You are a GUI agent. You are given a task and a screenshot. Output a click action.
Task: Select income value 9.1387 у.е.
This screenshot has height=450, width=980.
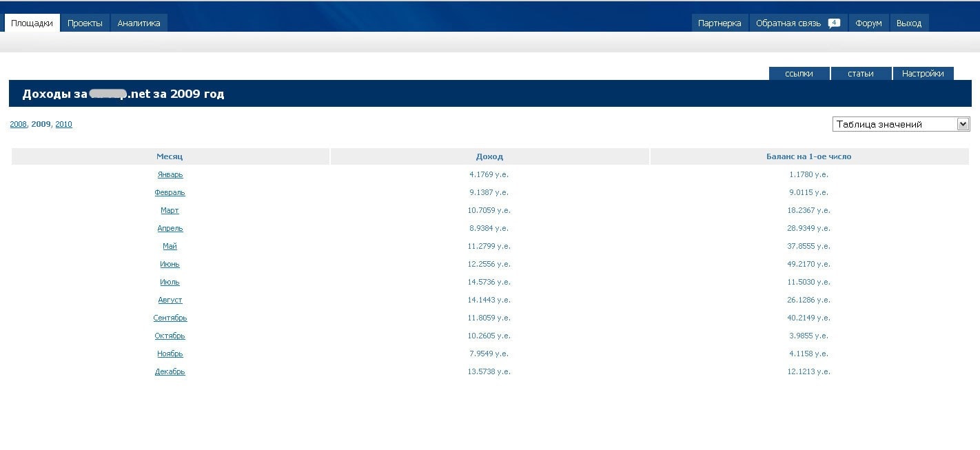(x=489, y=192)
